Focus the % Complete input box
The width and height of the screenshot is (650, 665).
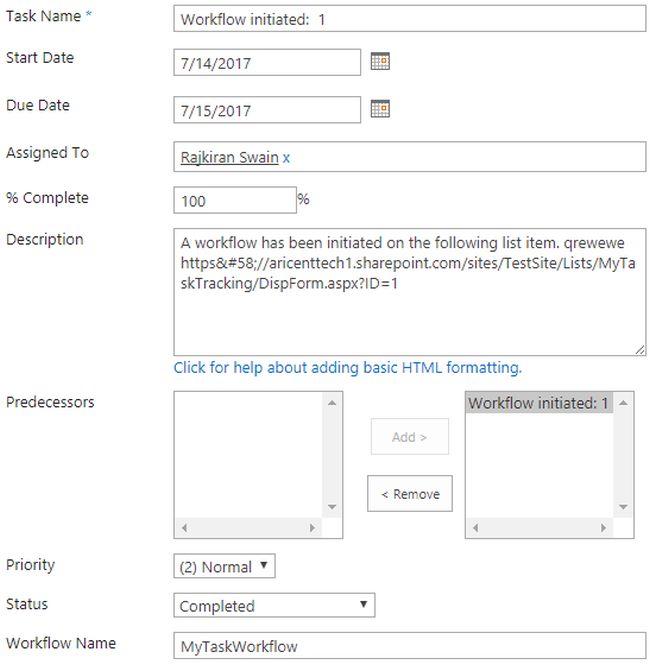[x=234, y=201]
